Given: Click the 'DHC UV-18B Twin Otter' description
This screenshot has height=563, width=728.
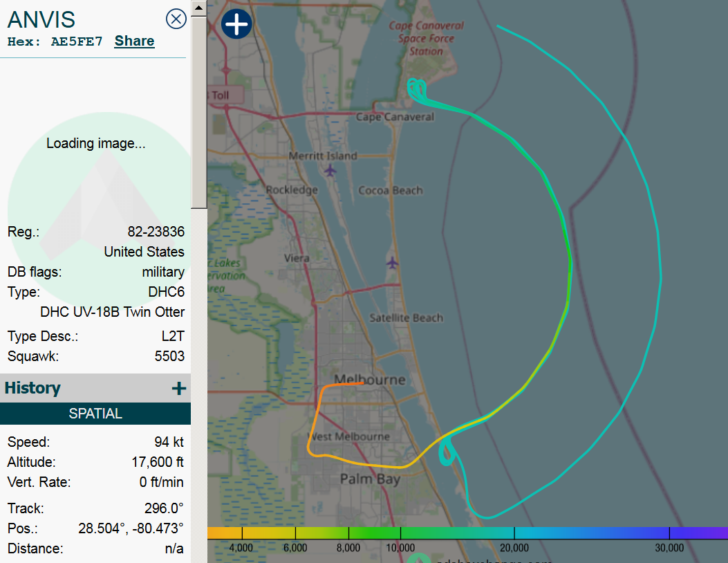Looking at the screenshot, I should point(113,312).
